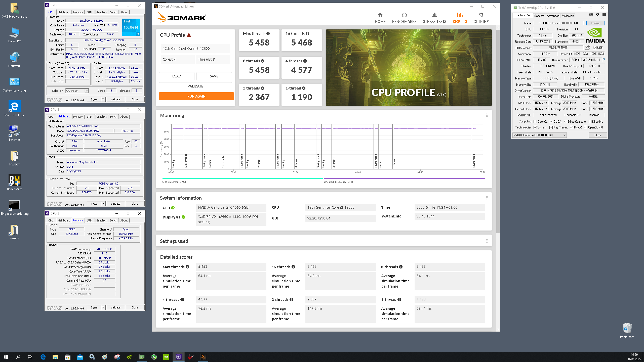Refresh GPU-Z with the reload icon
The height and width of the screenshot is (362, 644).
(597, 14)
